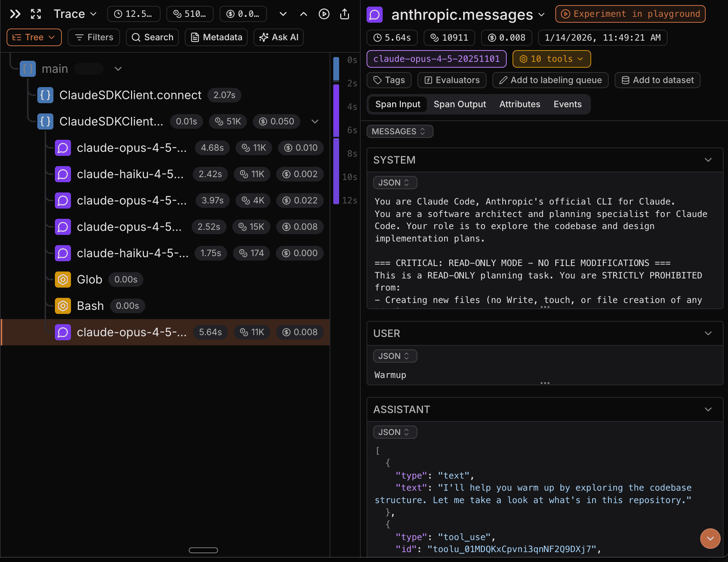
Task: Open the Tree view dropdown
Action: [x=34, y=37]
